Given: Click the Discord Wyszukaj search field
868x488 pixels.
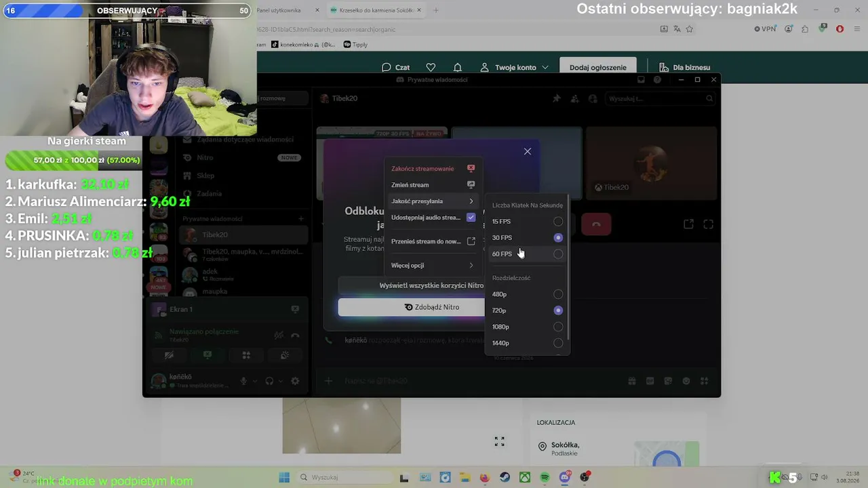Looking at the screenshot, I should [x=660, y=98].
